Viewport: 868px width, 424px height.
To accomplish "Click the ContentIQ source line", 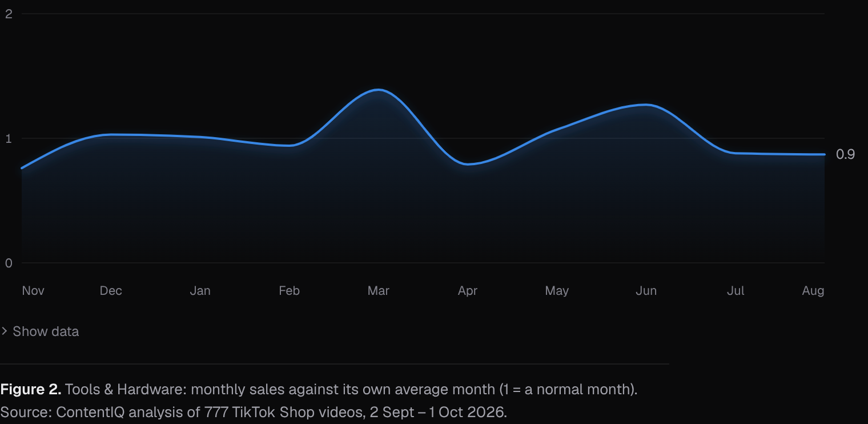I will pos(254,412).
